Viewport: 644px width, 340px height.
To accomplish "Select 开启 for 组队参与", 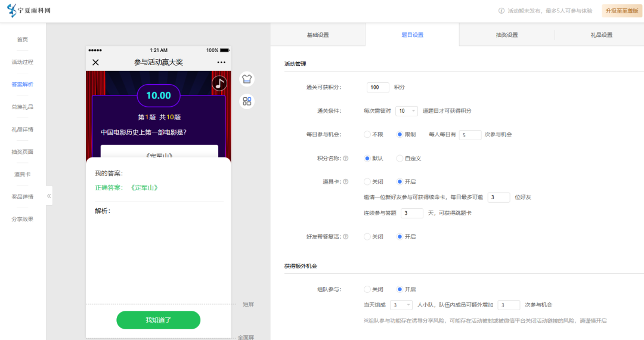I will point(406,289).
